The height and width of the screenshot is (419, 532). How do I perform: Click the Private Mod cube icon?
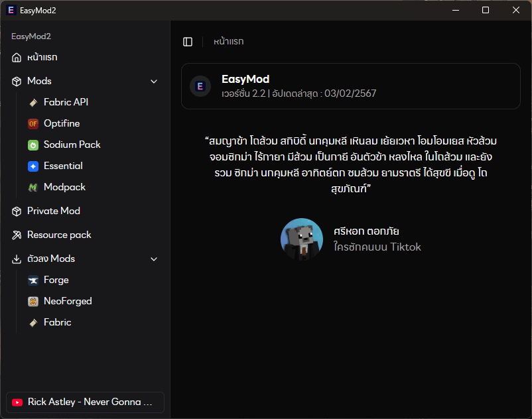point(17,211)
